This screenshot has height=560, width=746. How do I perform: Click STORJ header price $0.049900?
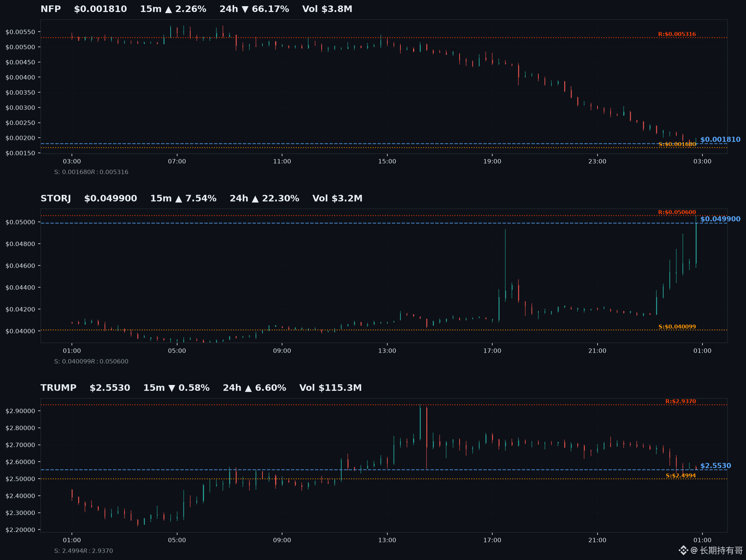(x=111, y=198)
